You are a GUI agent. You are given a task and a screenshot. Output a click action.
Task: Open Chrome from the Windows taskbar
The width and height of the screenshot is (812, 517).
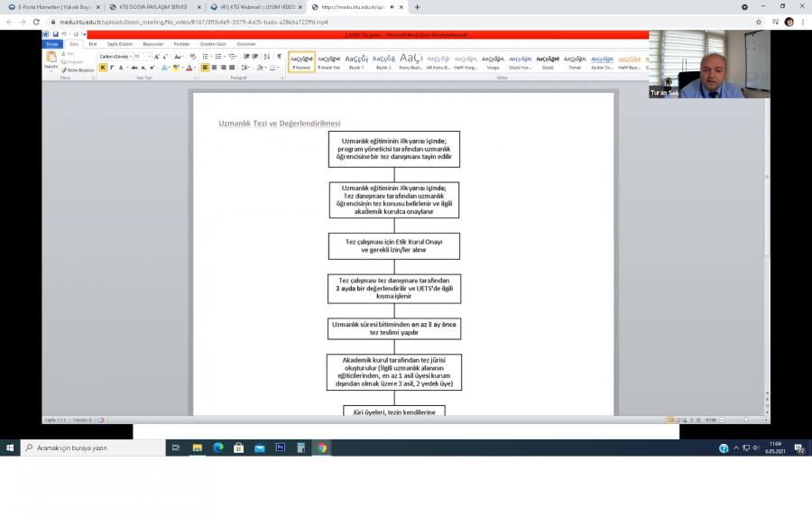pos(322,448)
